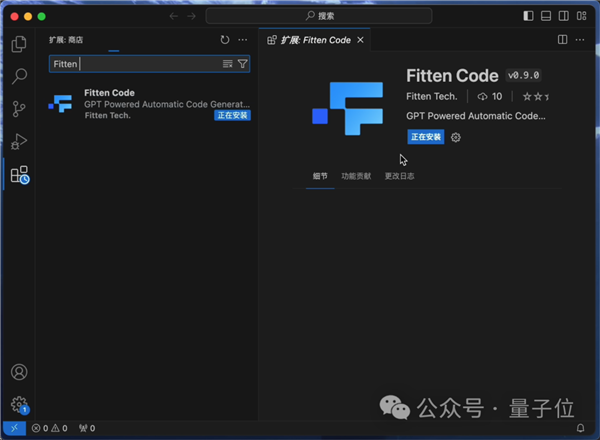Open the extensions view more actions menu

tap(243, 40)
